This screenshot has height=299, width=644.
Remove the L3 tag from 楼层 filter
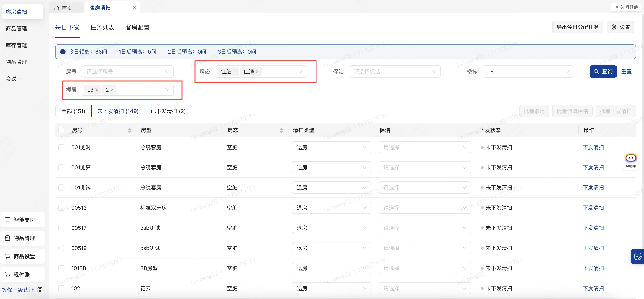click(x=97, y=90)
